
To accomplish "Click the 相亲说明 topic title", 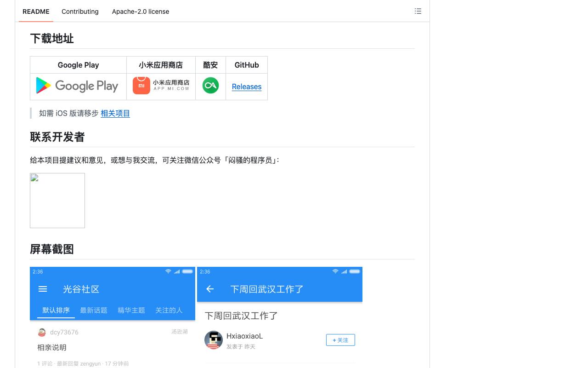I will [52, 347].
